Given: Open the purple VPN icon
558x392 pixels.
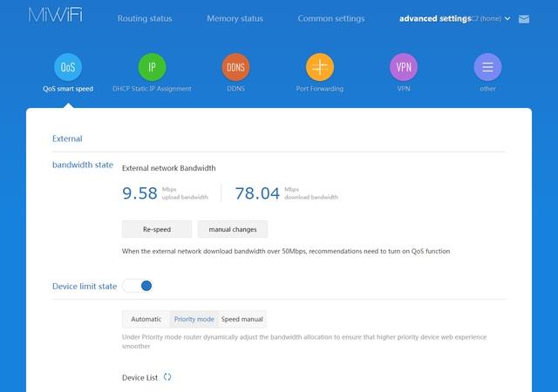Looking at the screenshot, I should [x=404, y=67].
